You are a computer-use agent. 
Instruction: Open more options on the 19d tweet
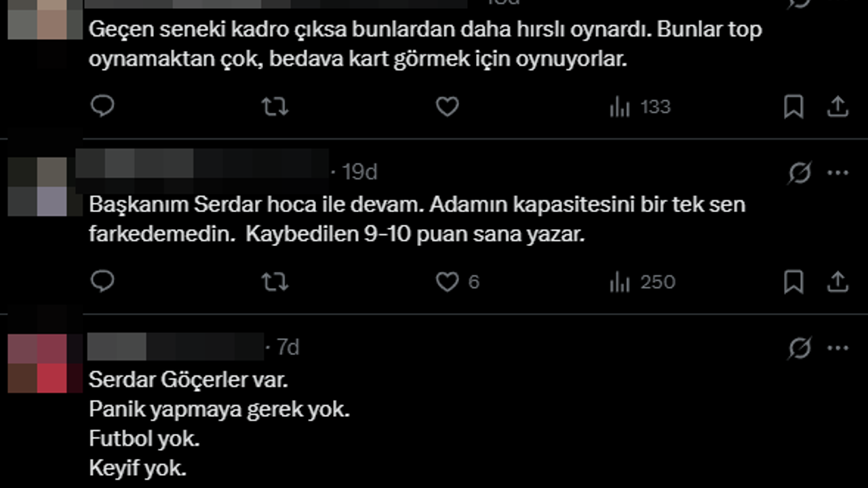pos(838,174)
